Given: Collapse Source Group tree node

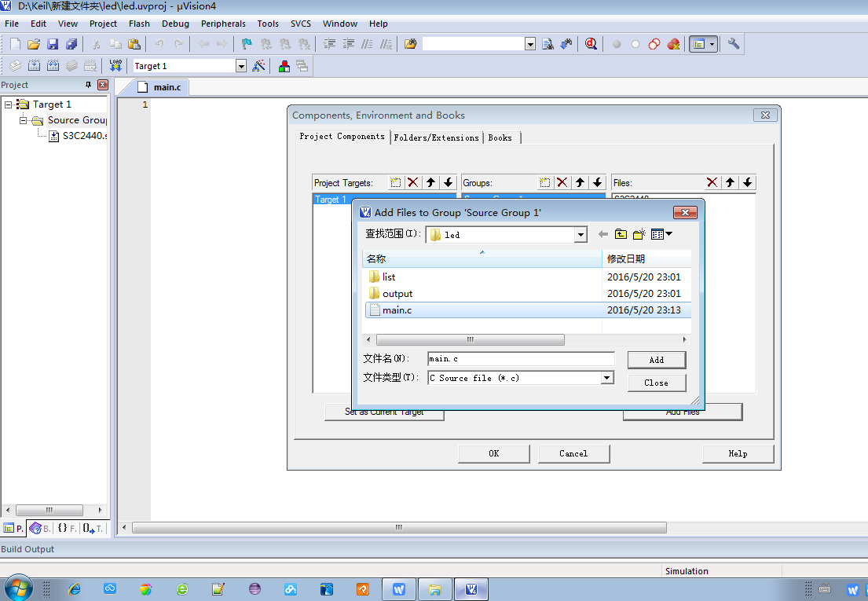Looking at the screenshot, I should (x=24, y=120).
